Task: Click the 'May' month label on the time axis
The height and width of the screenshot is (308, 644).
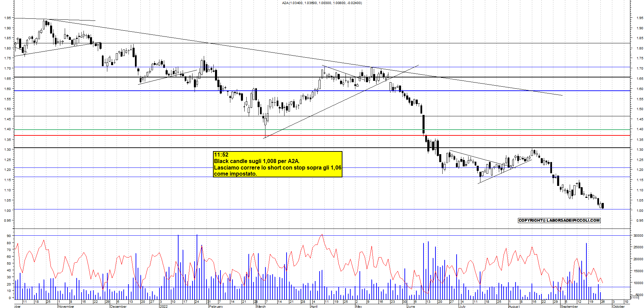Action: [358, 306]
